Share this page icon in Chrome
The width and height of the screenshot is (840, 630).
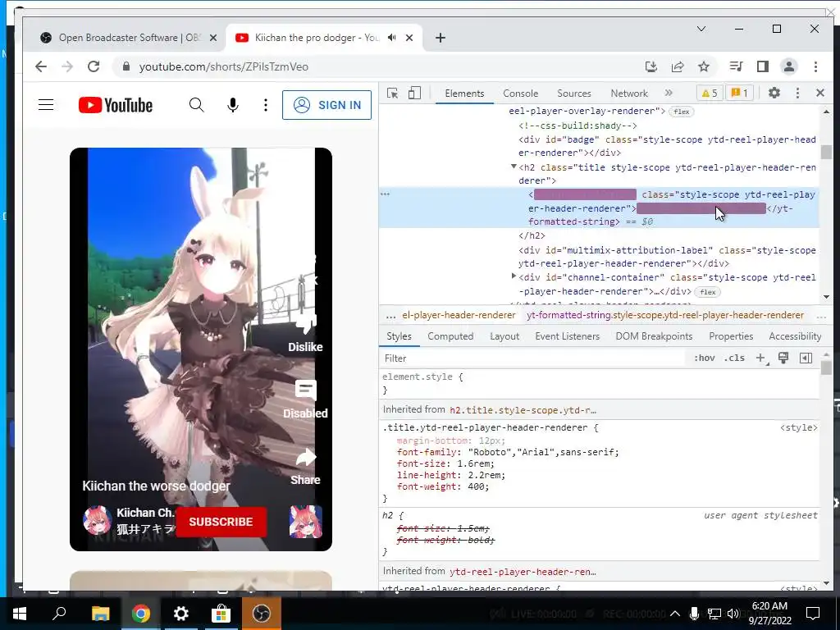pyautogui.click(x=678, y=66)
